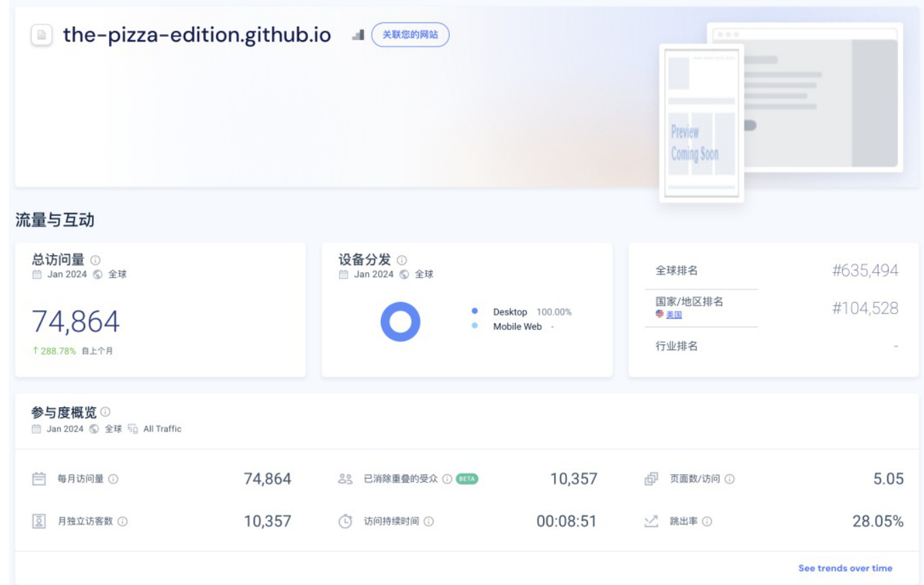The width and height of the screenshot is (924, 585).
Task: Click the Desktop legend dot
Action: tap(475, 311)
